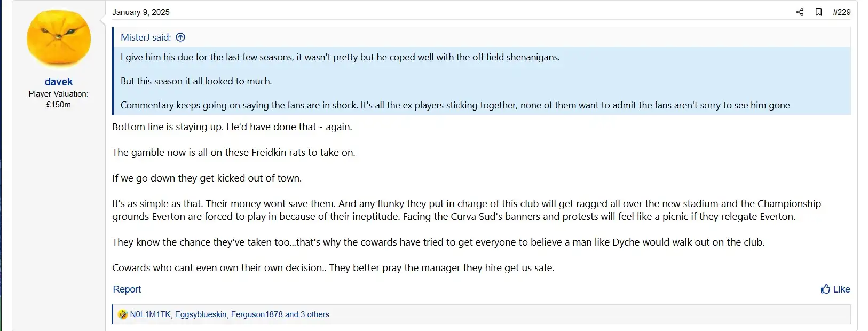Click the laughing reaction emoji icon
Viewport: 868px width, 331px height.
pyautogui.click(x=123, y=314)
